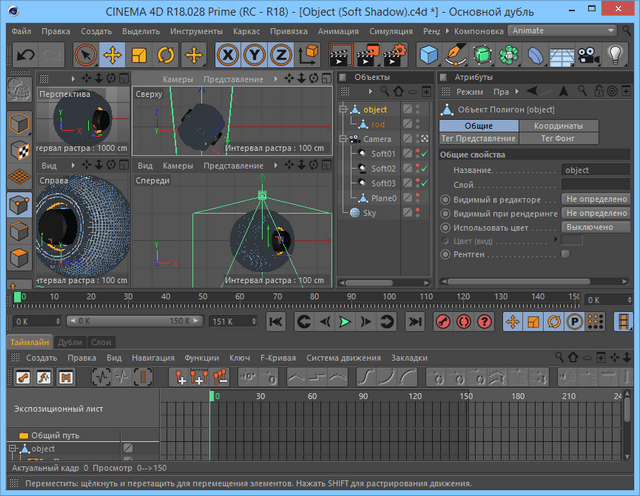The width and height of the screenshot is (640, 496).
Task: Click the record active objects button
Action: pos(443,321)
